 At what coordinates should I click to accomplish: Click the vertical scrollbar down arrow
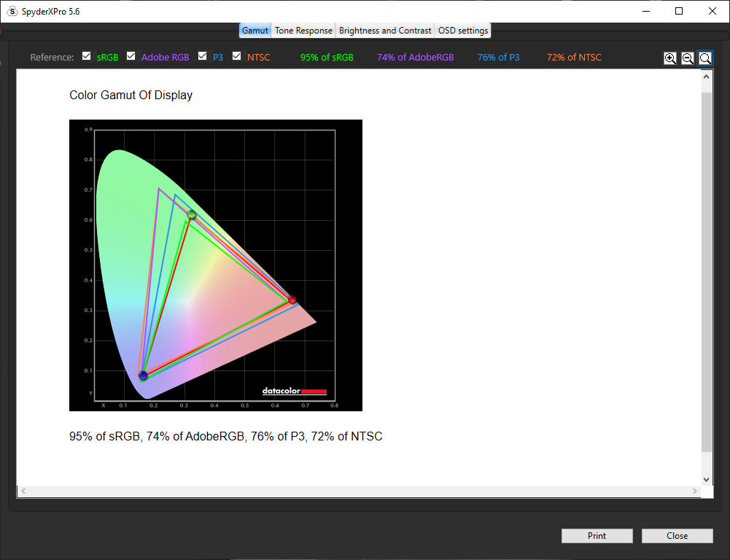706,480
